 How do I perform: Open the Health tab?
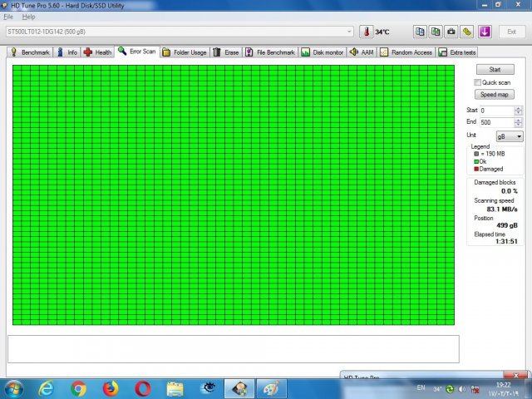tap(97, 52)
